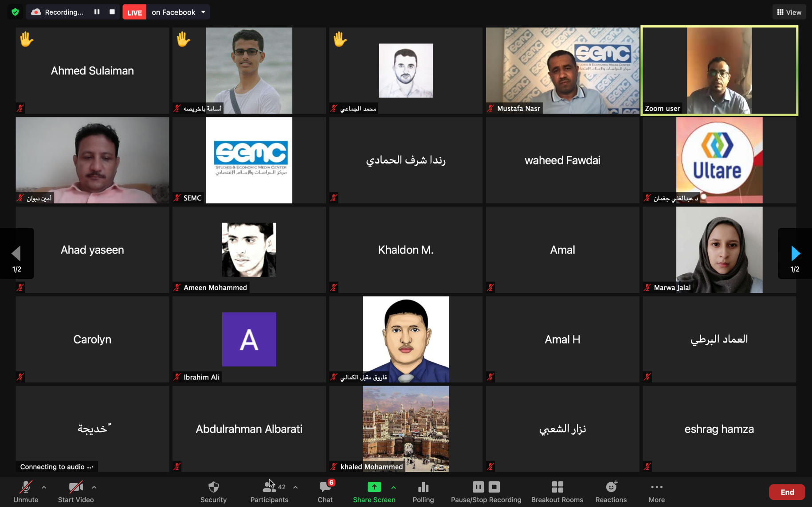Stop recording using top bar stop button
The width and height of the screenshot is (812, 507).
pos(112,12)
